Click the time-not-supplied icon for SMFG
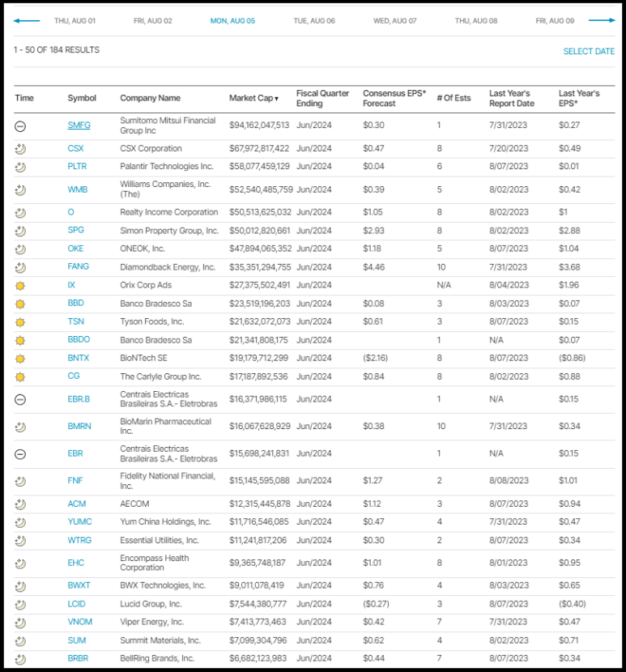The image size is (626, 672). [20, 126]
